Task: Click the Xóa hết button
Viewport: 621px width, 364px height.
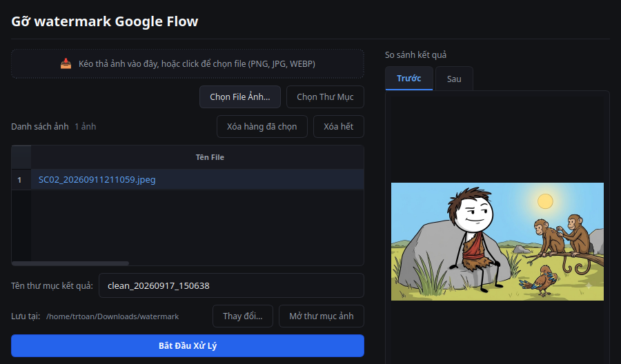Action: (x=339, y=127)
